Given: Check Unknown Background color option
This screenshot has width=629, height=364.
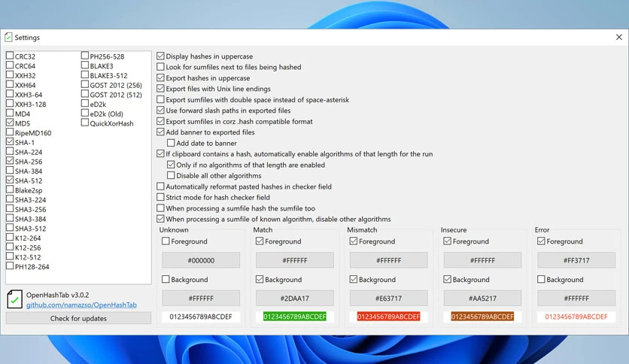Looking at the screenshot, I should (x=166, y=280).
